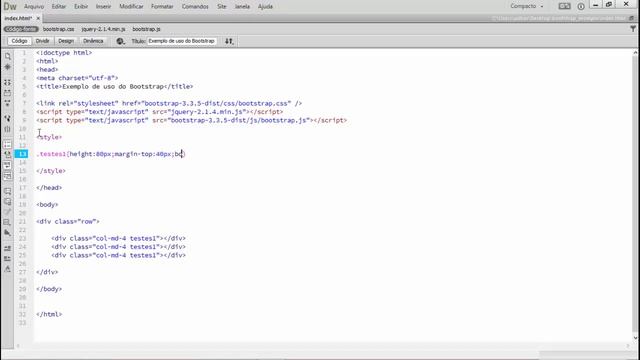Click the circular info icon in title bar

point(581,6)
